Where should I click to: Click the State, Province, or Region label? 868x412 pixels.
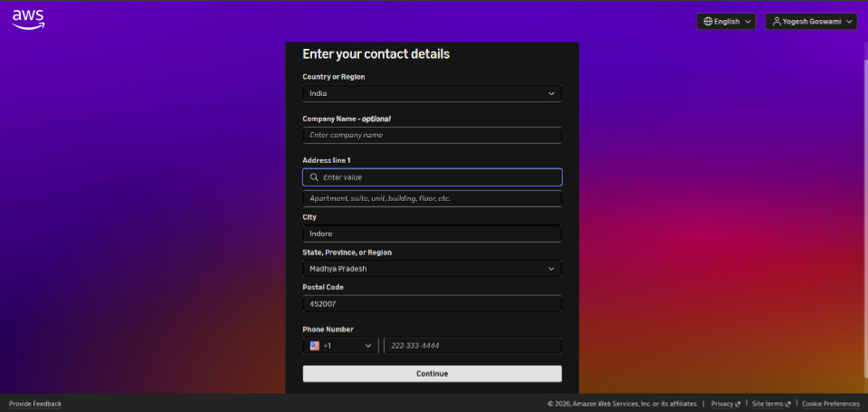pyautogui.click(x=347, y=253)
